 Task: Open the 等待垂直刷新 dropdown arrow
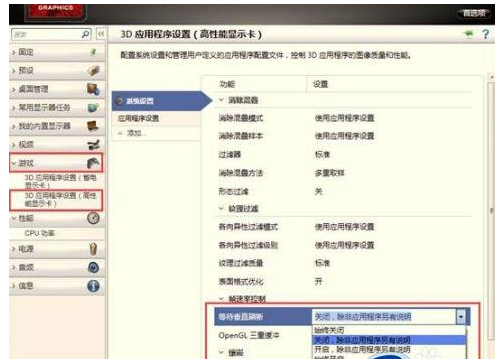click(x=461, y=316)
